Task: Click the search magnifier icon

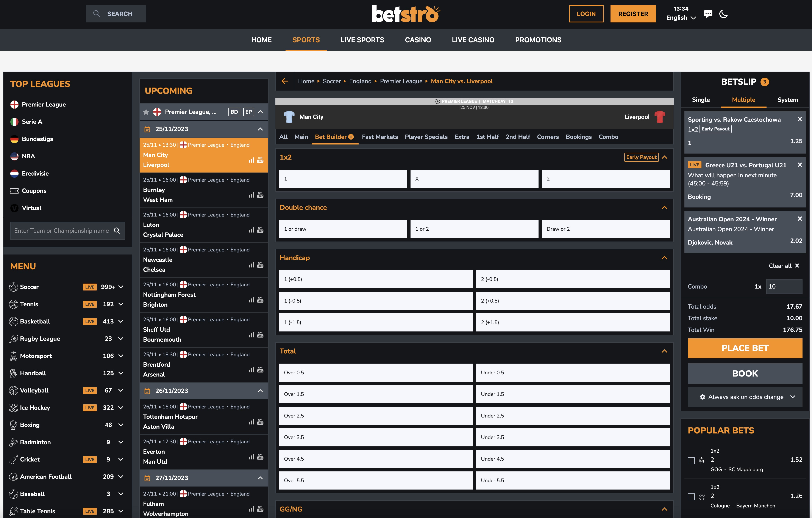Action: [x=97, y=14]
